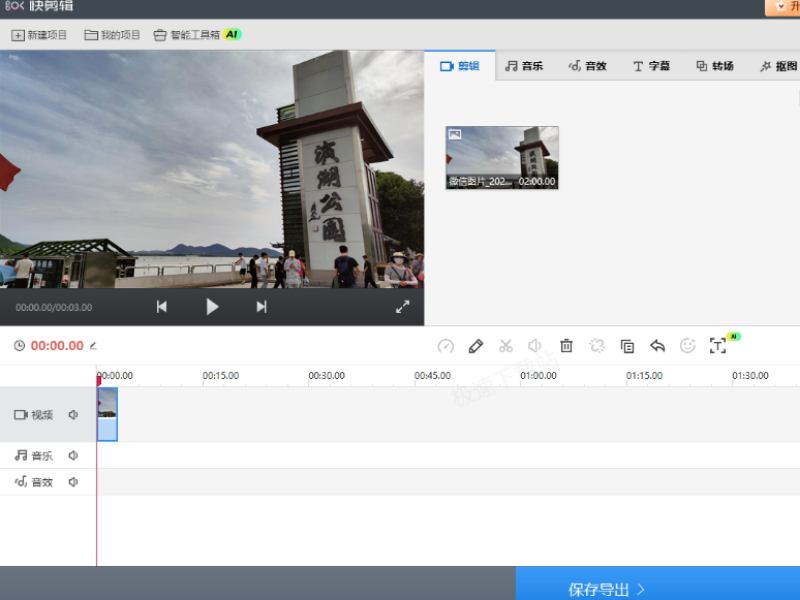Click the dashed rotate icon in toolbar
This screenshot has width=800, height=600.
tap(597, 346)
